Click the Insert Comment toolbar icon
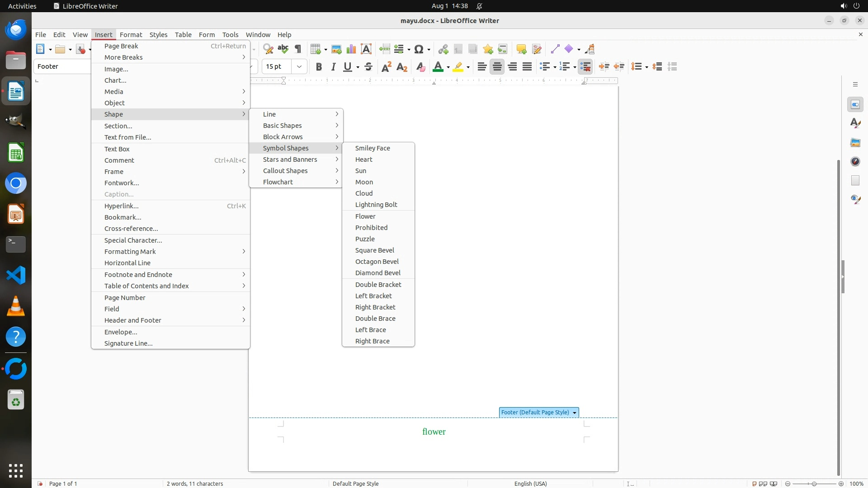 pos(521,49)
